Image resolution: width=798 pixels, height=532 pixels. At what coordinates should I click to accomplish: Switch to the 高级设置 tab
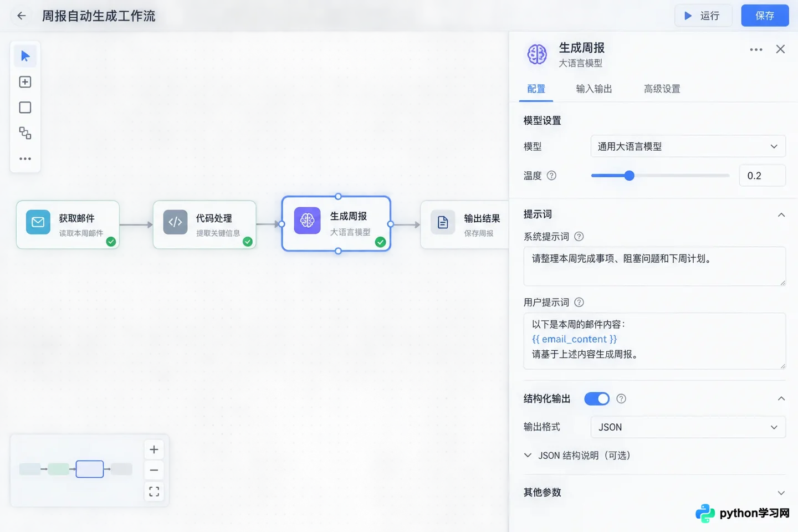click(662, 89)
